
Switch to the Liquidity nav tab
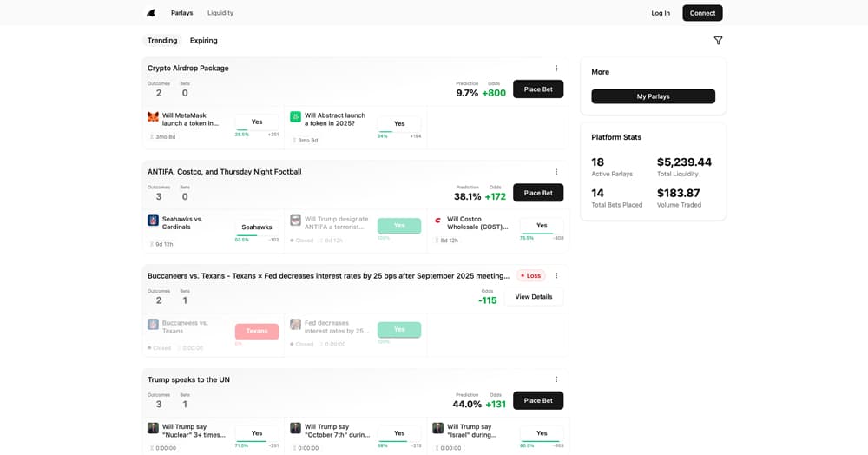click(x=220, y=13)
